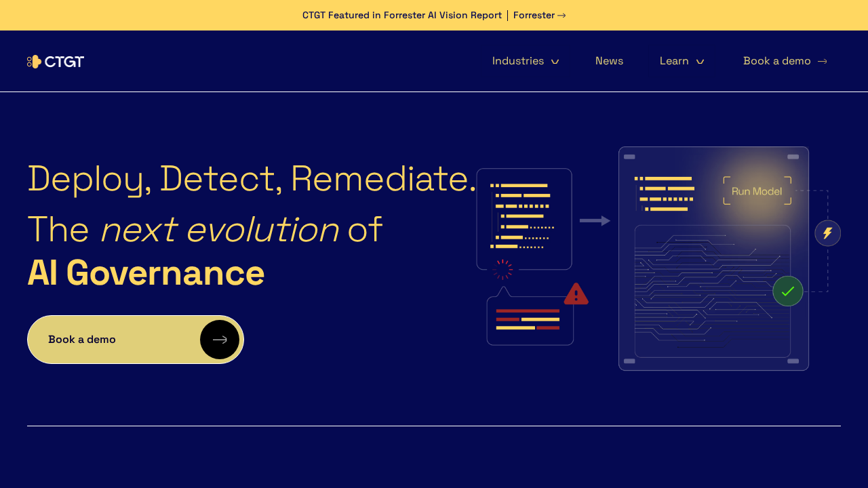The width and height of the screenshot is (868, 488).
Task: Click the Forrester AI Vision Report announcement text
Action: (x=401, y=16)
